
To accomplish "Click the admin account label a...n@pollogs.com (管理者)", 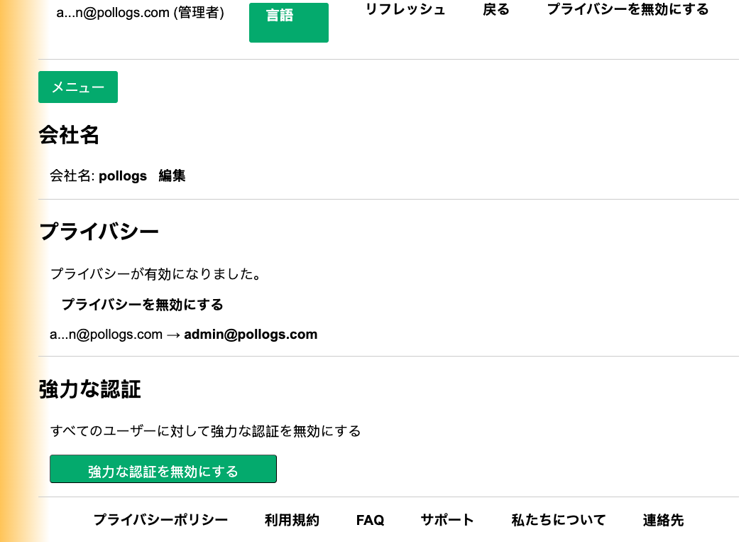I will point(140,13).
